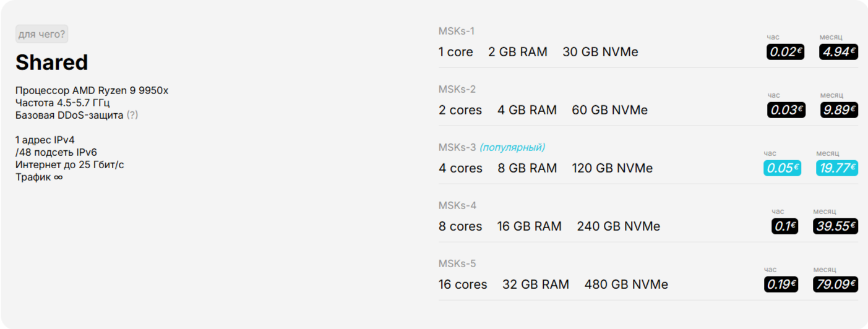Click the MSKs-1 plan title
The height and width of the screenshot is (329, 868).
point(457,31)
